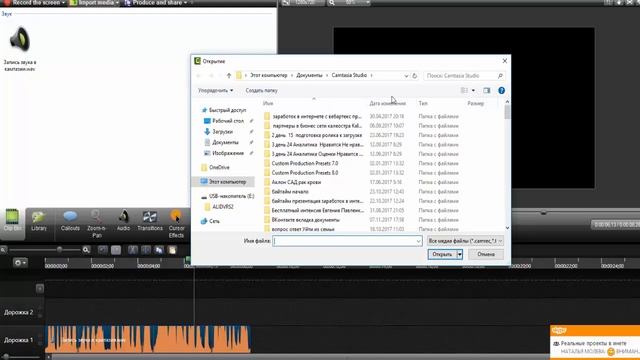Select OneDrive in navigation pane
The image size is (640, 360).
(215, 167)
